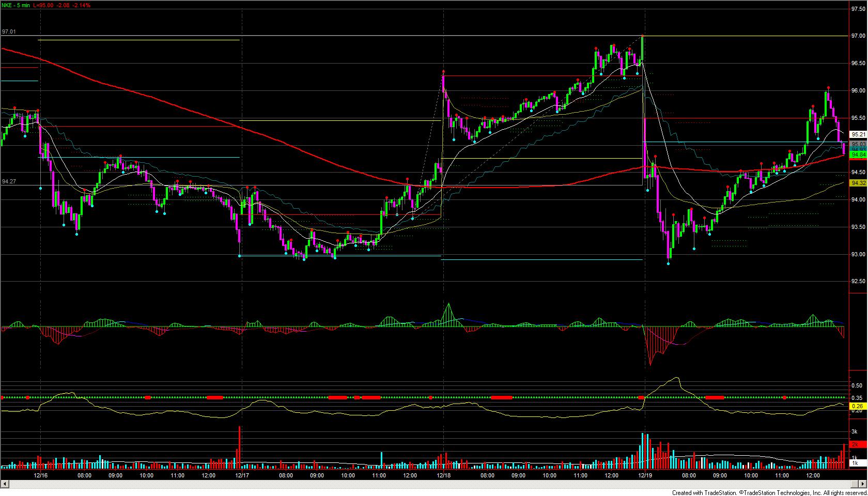This screenshot has height=496, width=868.
Task: Click the 12/18 date label
Action: point(443,475)
